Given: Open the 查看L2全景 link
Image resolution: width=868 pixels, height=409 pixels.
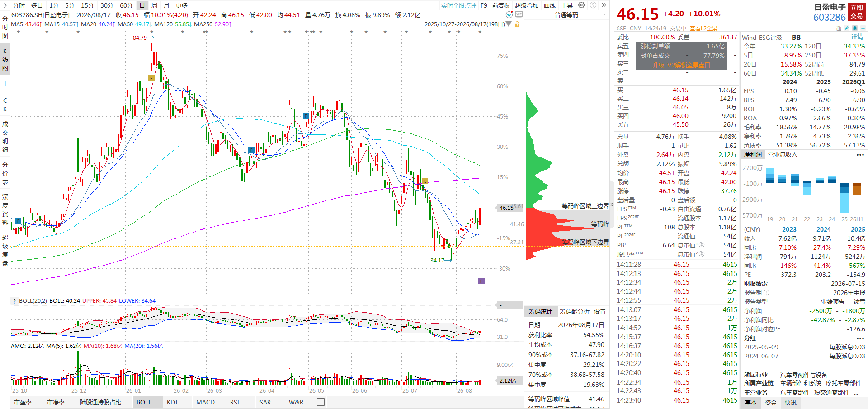Looking at the screenshot, I should coord(703,28).
